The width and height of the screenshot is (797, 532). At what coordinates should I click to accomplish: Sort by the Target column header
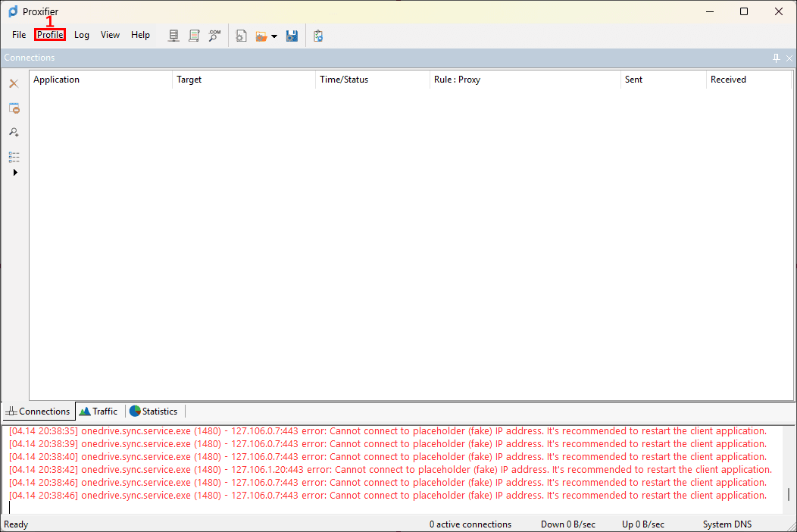tap(243, 80)
